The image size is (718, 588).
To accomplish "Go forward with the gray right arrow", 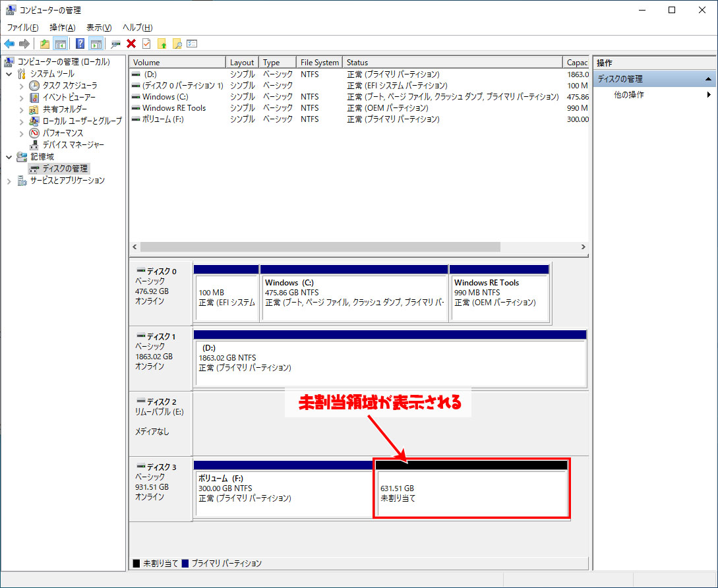I will 24,44.
